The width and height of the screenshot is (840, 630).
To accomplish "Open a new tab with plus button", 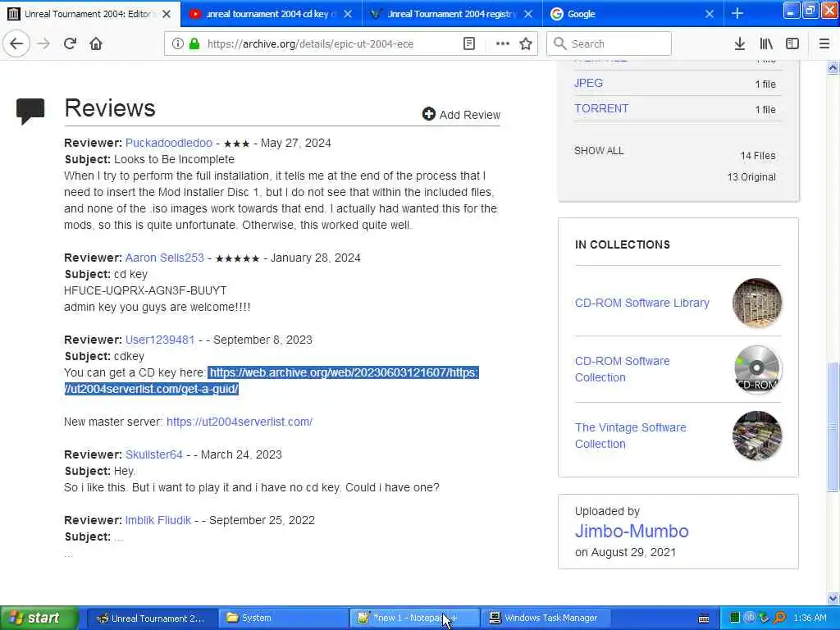I will [737, 13].
